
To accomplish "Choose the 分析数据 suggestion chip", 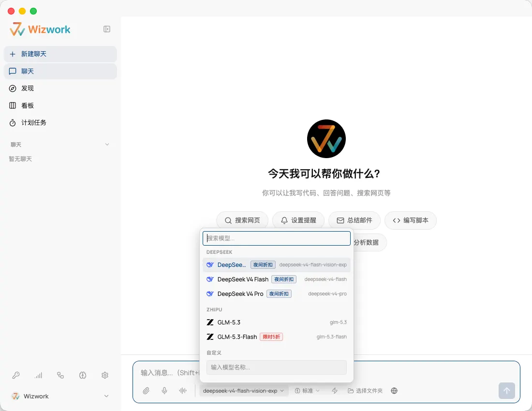I will [x=369, y=242].
